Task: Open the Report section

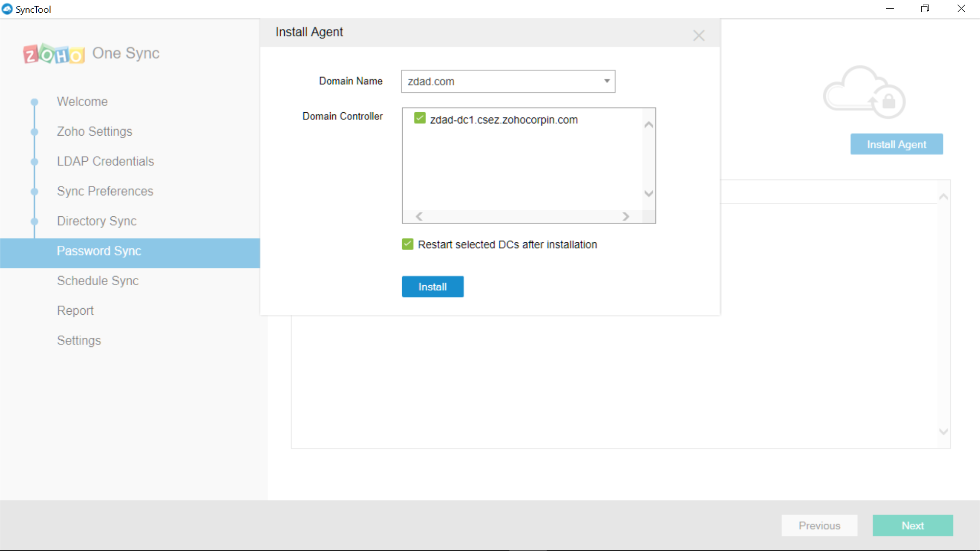Action: (75, 311)
